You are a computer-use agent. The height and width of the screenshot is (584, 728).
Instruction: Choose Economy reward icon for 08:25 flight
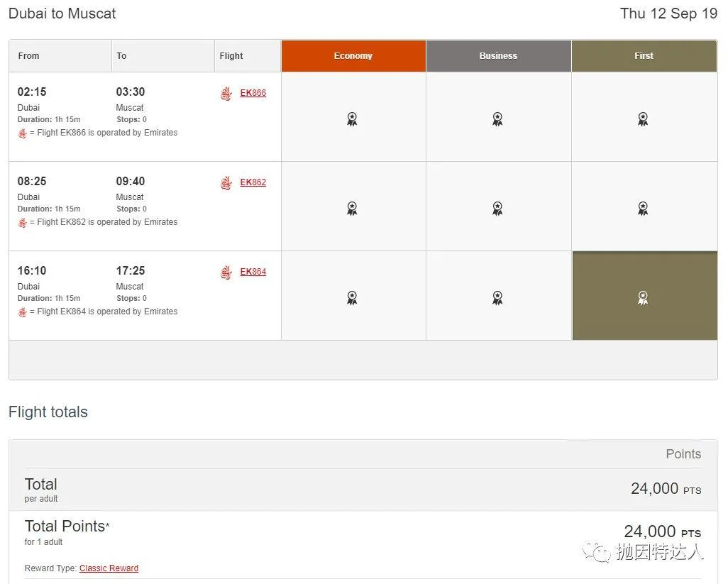click(x=352, y=208)
